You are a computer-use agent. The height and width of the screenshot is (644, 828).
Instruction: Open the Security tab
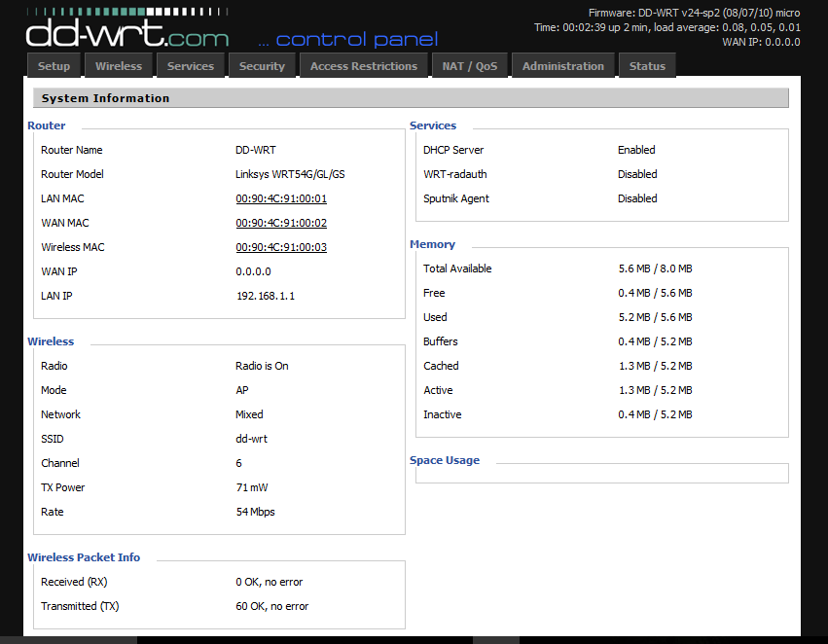click(261, 66)
